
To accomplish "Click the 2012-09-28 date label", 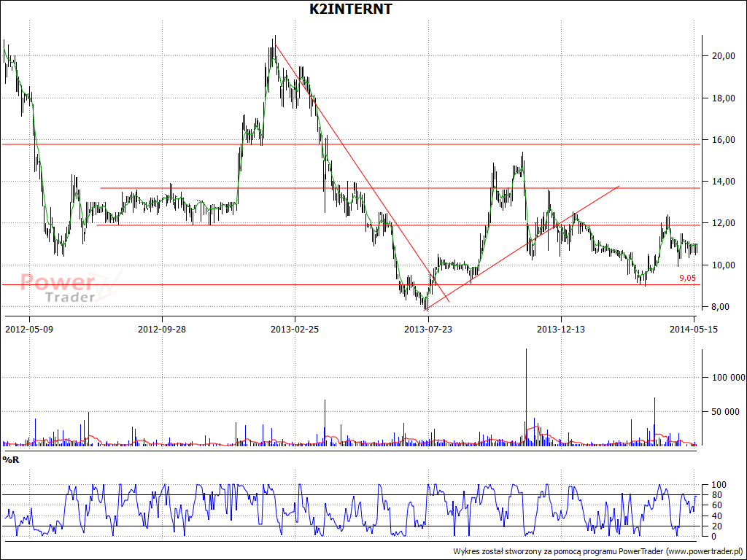I will pyautogui.click(x=162, y=329).
